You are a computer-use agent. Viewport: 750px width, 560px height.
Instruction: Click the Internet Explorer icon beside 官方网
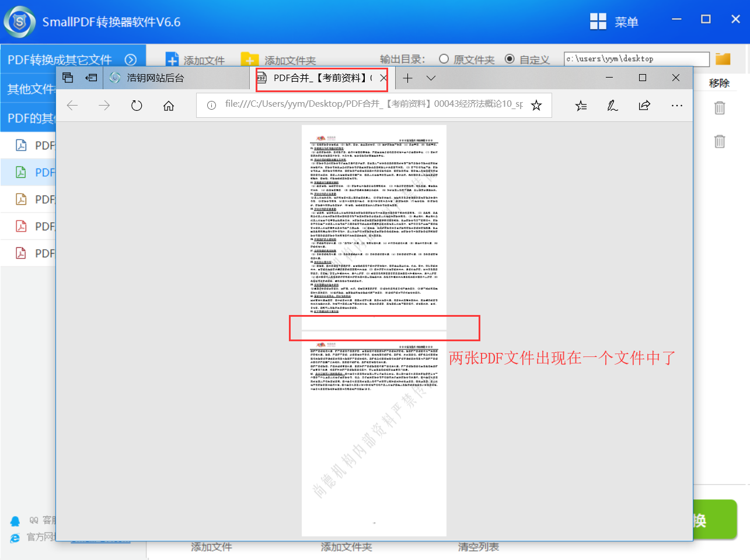coord(15,537)
